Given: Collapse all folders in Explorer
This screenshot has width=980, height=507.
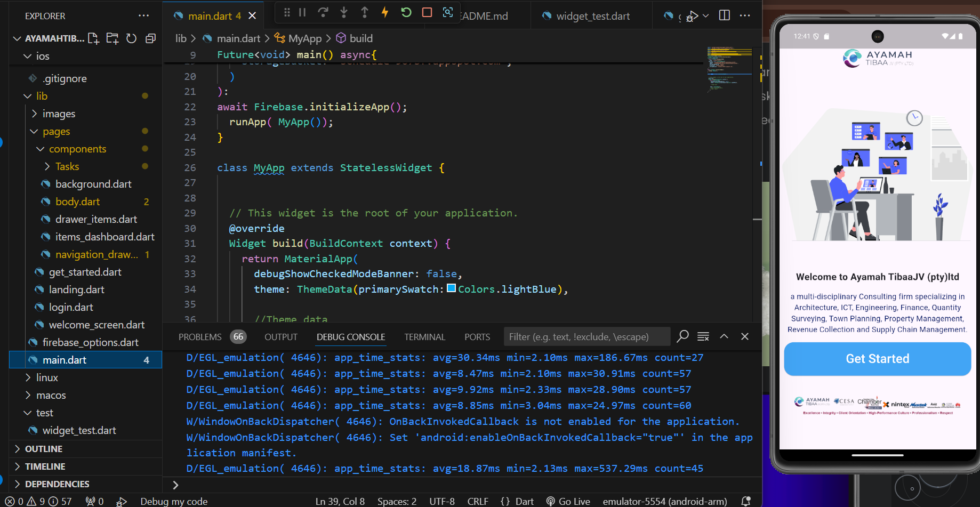Looking at the screenshot, I should tap(150, 38).
